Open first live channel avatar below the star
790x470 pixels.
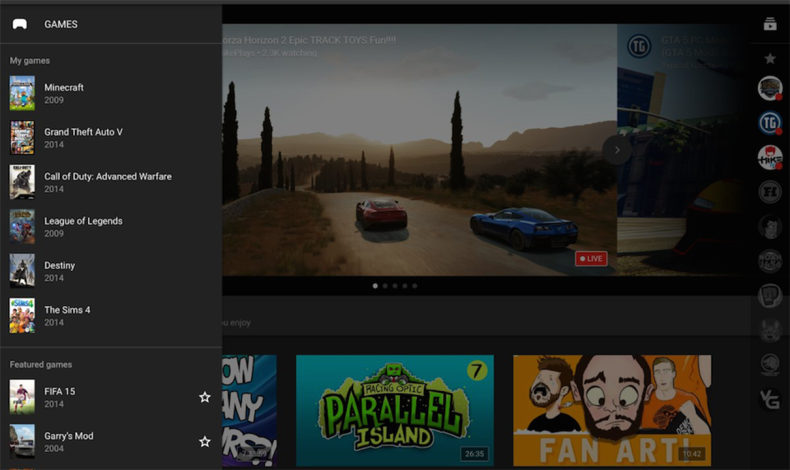pos(770,88)
